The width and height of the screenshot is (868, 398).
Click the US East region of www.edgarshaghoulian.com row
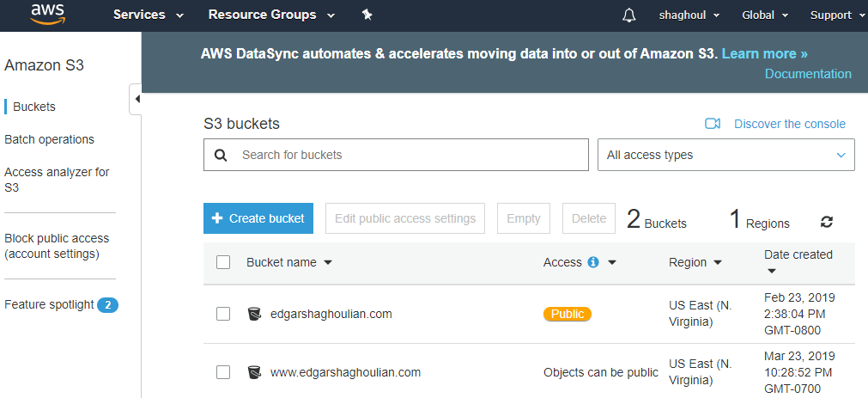(701, 372)
